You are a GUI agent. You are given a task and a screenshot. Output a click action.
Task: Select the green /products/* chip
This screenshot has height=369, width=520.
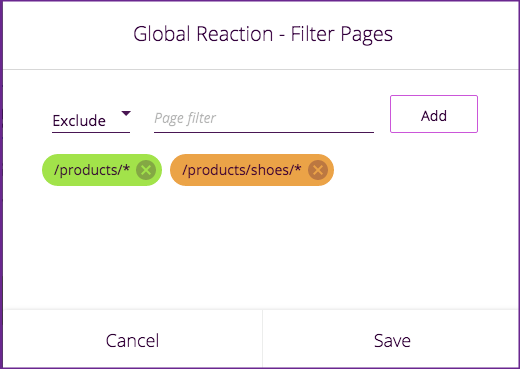pyautogui.click(x=102, y=170)
